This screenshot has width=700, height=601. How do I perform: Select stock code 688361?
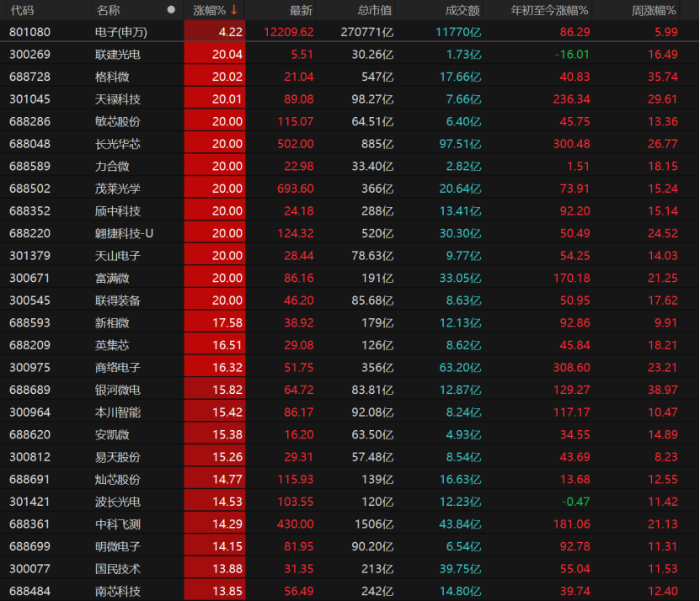point(29,524)
